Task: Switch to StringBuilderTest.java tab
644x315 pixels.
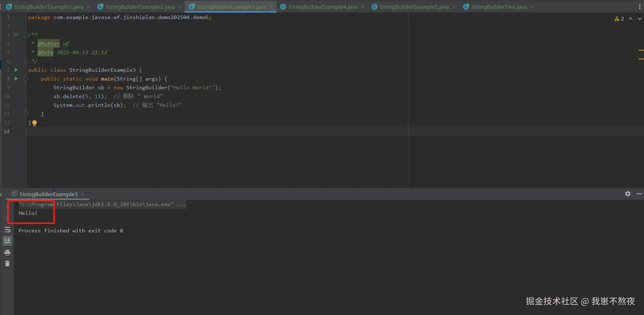Action: (499, 7)
